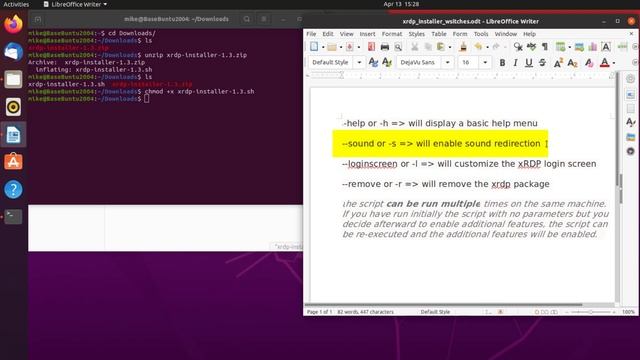The image size is (640, 360).
Task: Open the Format menu
Action: coord(392,34)
